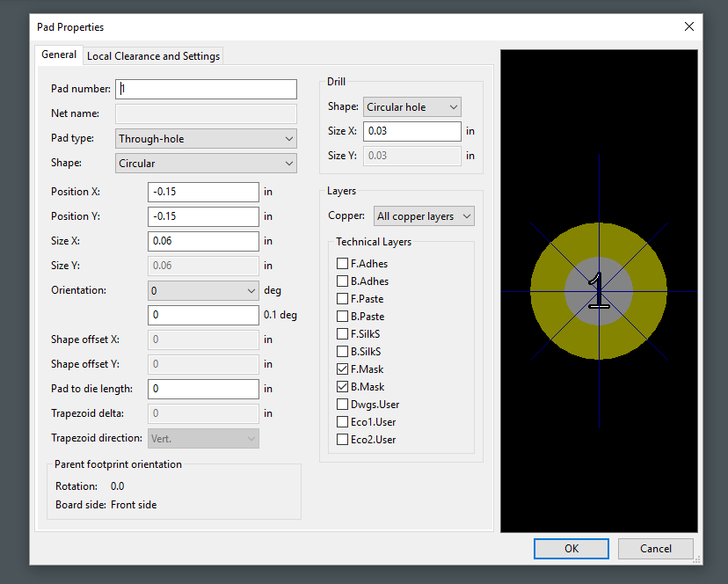Confirm changes with the OK button
This screenshot has height=584, width=728.
click(x=571, y=549)
